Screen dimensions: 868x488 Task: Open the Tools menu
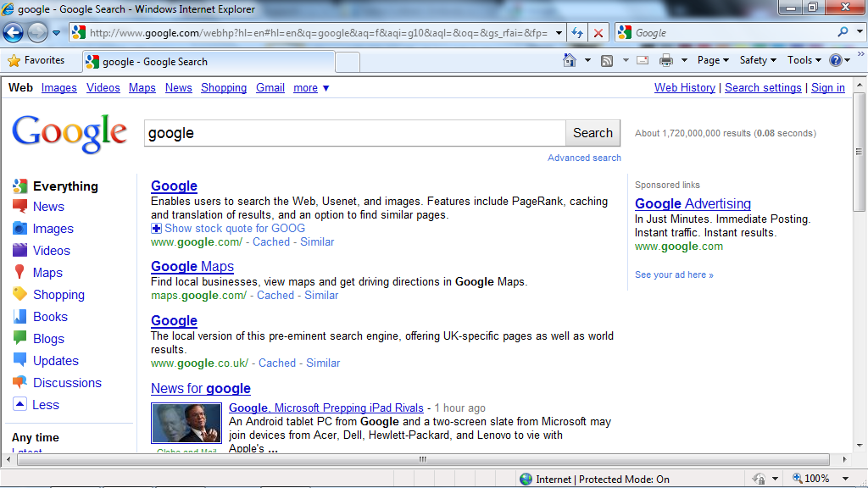coord(804,60)
